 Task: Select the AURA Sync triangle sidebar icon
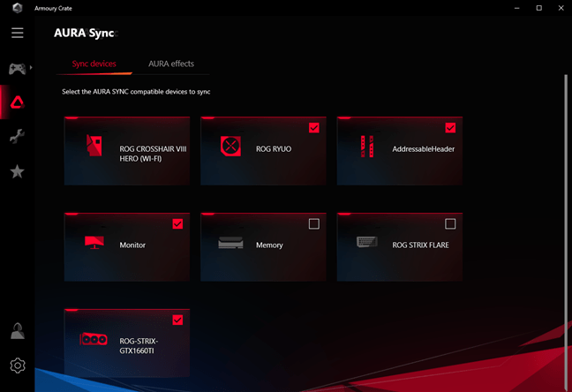click(17, 102)
